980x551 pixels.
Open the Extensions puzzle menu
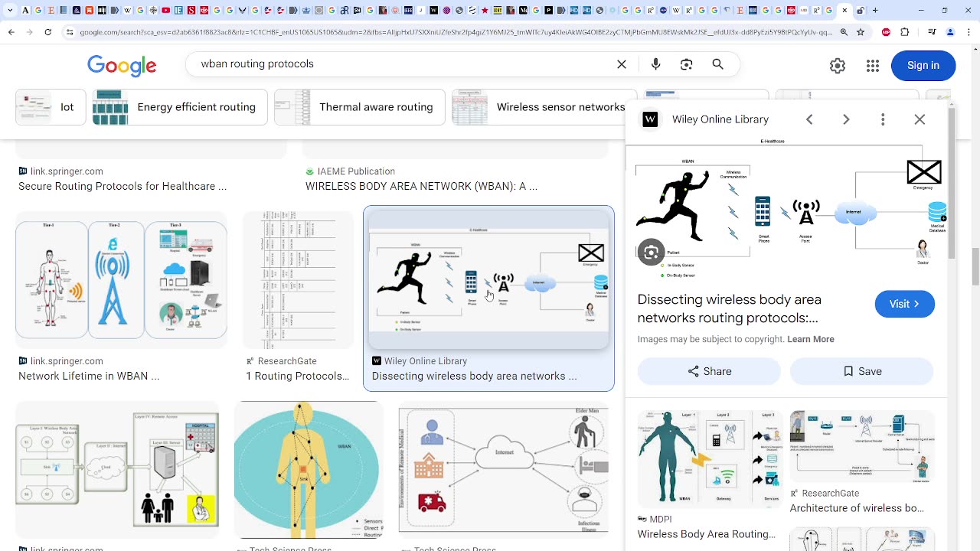tap(905, 32)
